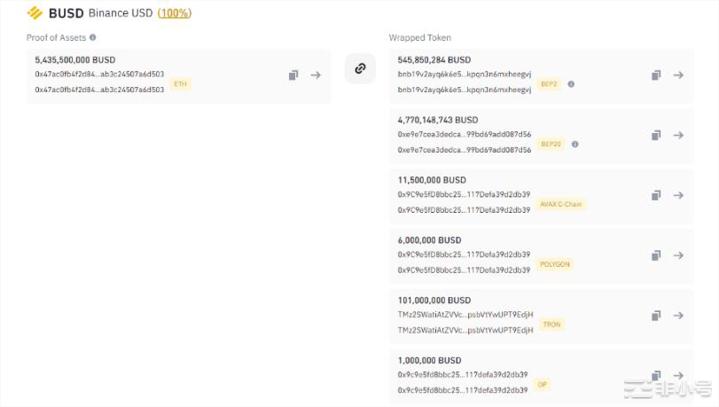Image resolution: width=719 pixels, height=407 pixels.
Task: Open the BEP20 row arrow
Action: tap(678, 135)
